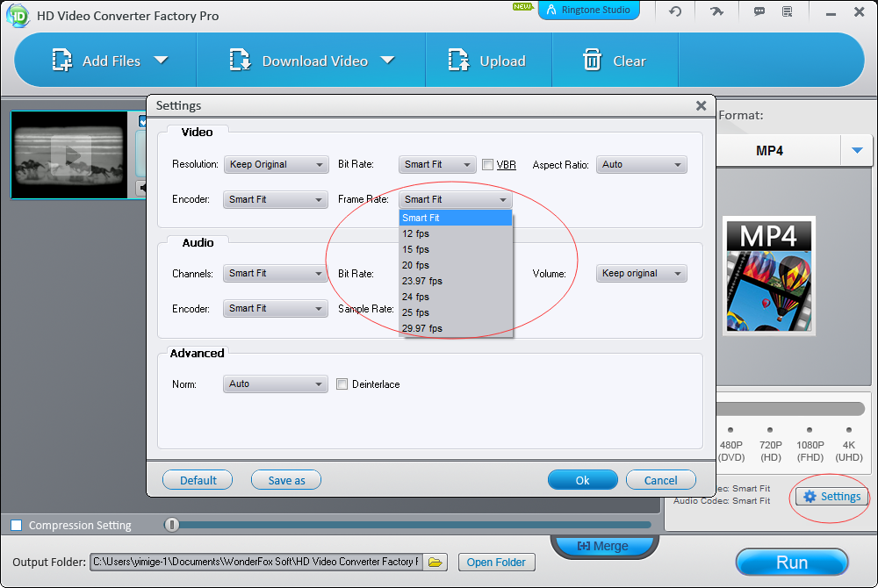Select 24 fps from list
This screenshot has width=878, height=588.
click(x=455, y=297)
